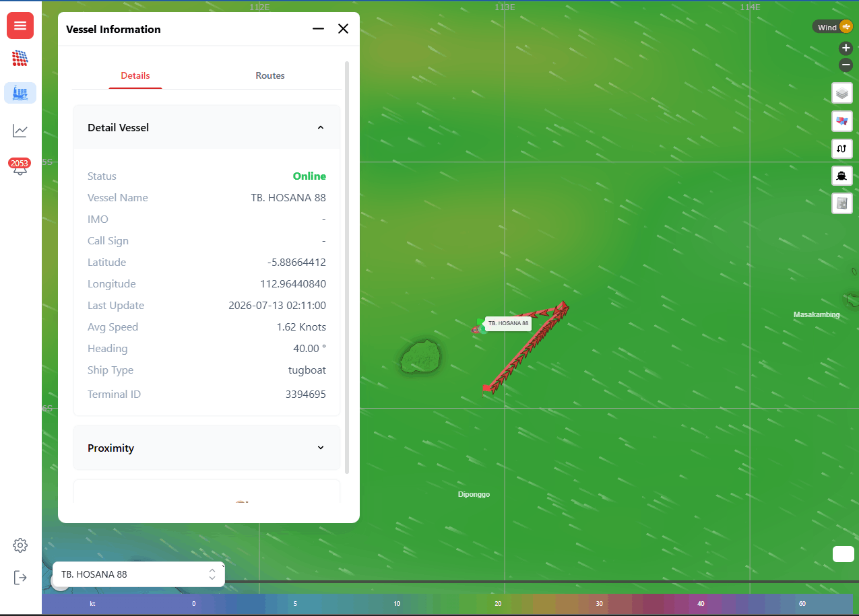
Task: Click the Ship Type value tugboat
Action: (x=307, y=370)
